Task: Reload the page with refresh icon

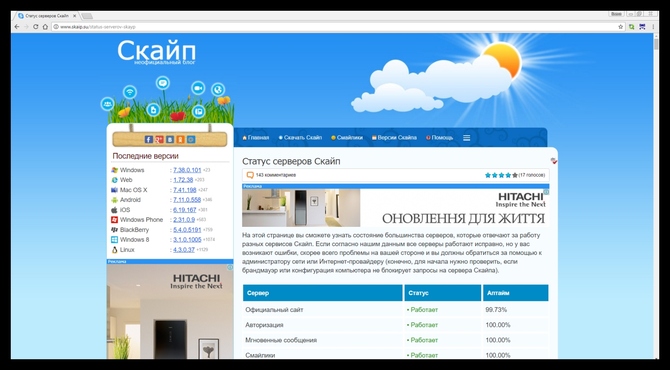Action: pos(35,26)
